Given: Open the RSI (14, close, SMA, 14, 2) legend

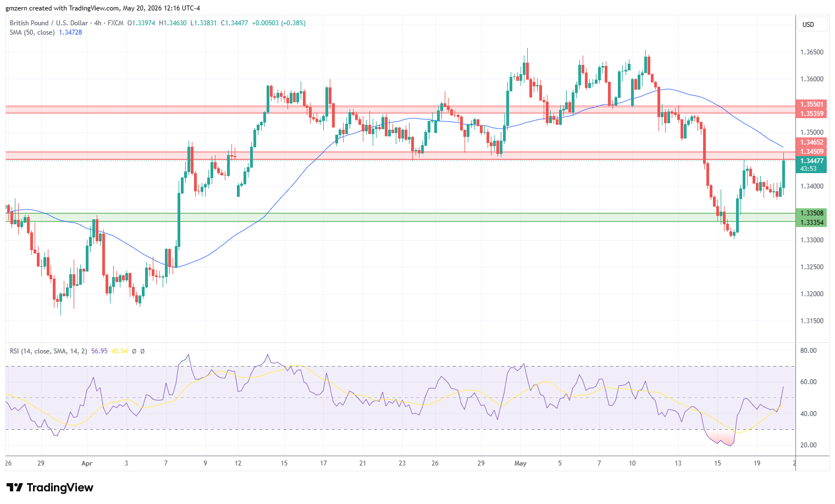Looking at the screenshot, I should point(48,351).
